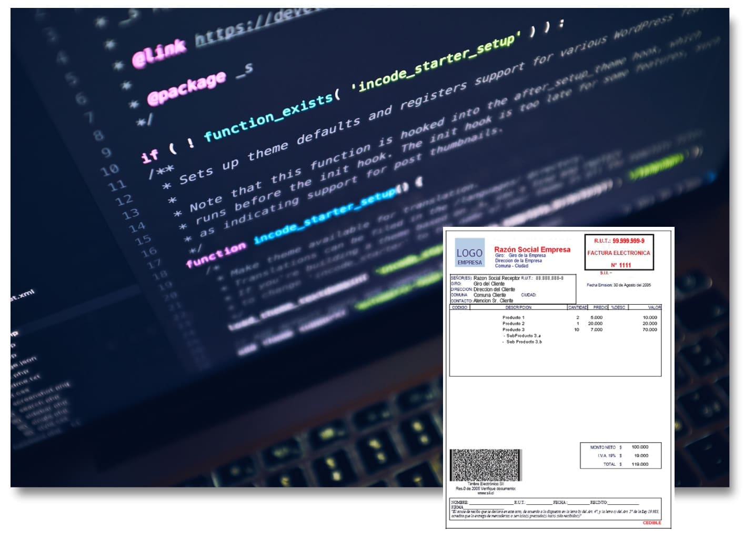This screenshot has width=754, height=560.
Task: Click 'Comuna Cliente' value
Action: point(489,295)
